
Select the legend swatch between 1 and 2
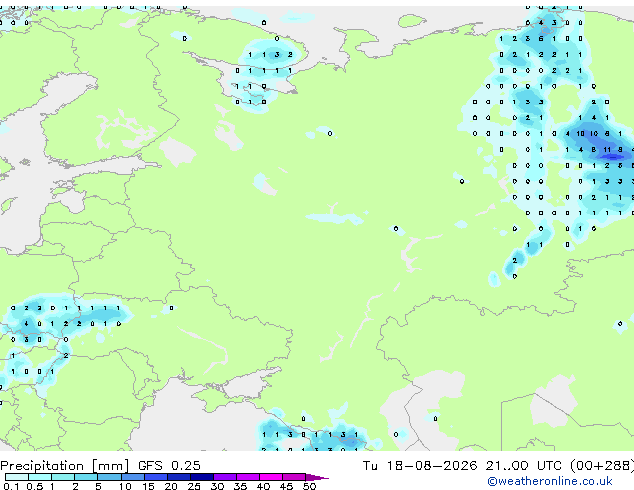click(63, 477)
